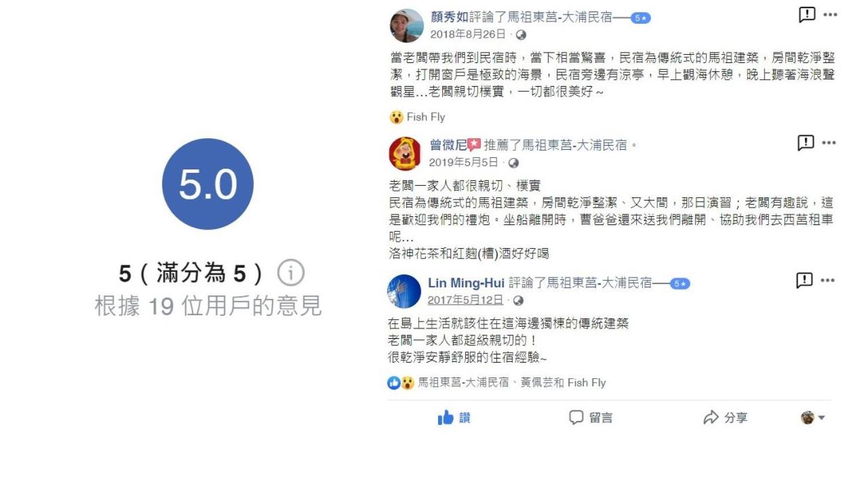Screen dimensions: 868x488
Task: Open the three-dot menu on 顏秀如's review
Action: point(831,15)
